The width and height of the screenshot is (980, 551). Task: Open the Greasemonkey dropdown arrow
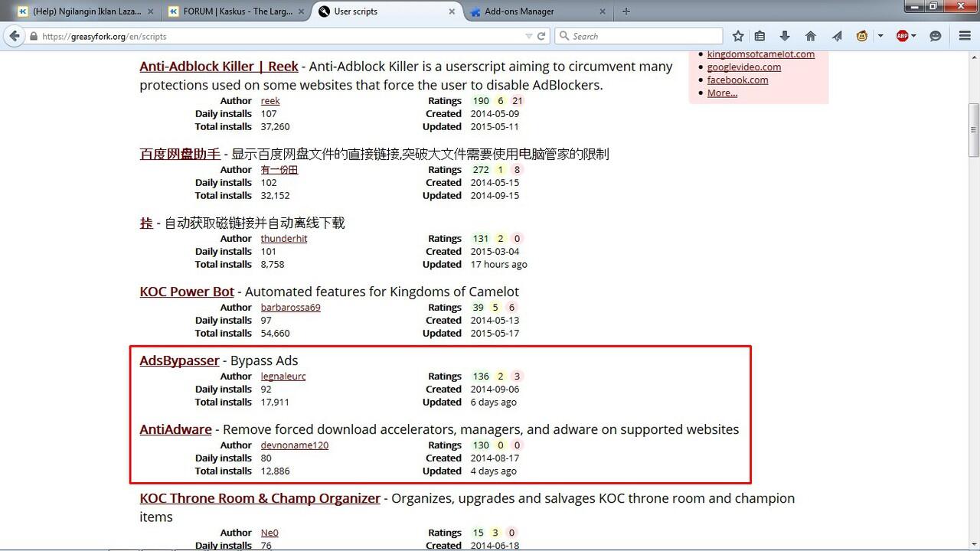(880, 36)
